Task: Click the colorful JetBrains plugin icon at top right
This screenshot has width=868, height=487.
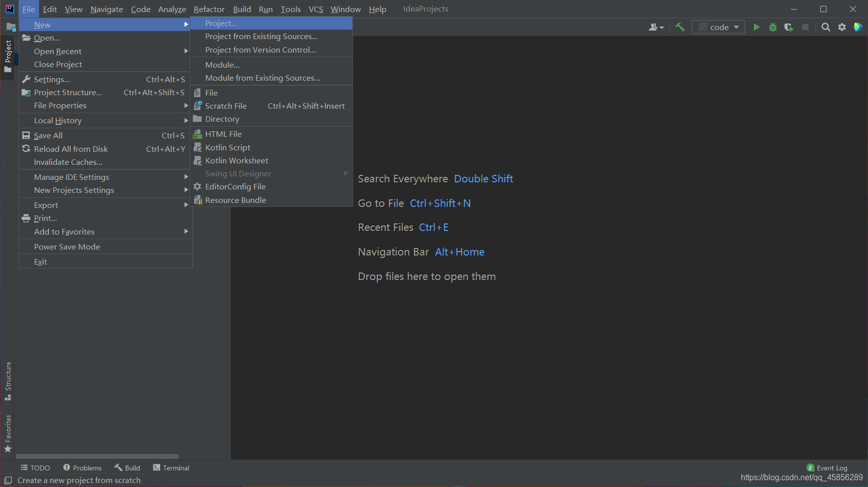Action: tap(858, 27)
